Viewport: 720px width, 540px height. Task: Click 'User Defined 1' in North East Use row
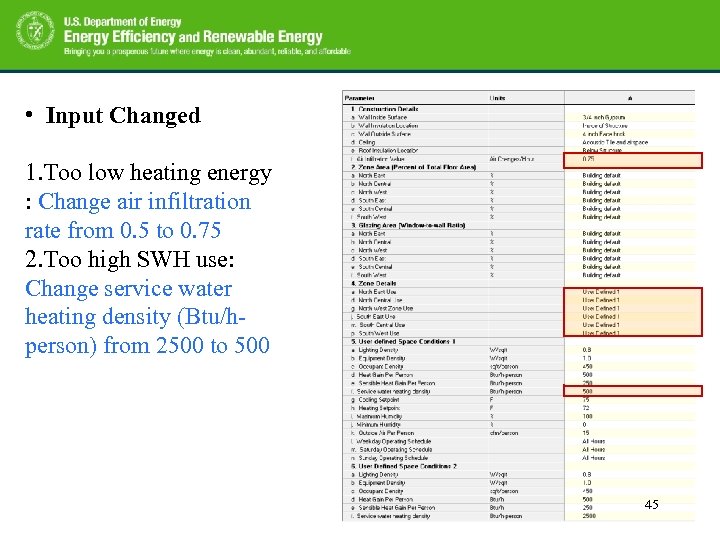(x=601, y=292)
